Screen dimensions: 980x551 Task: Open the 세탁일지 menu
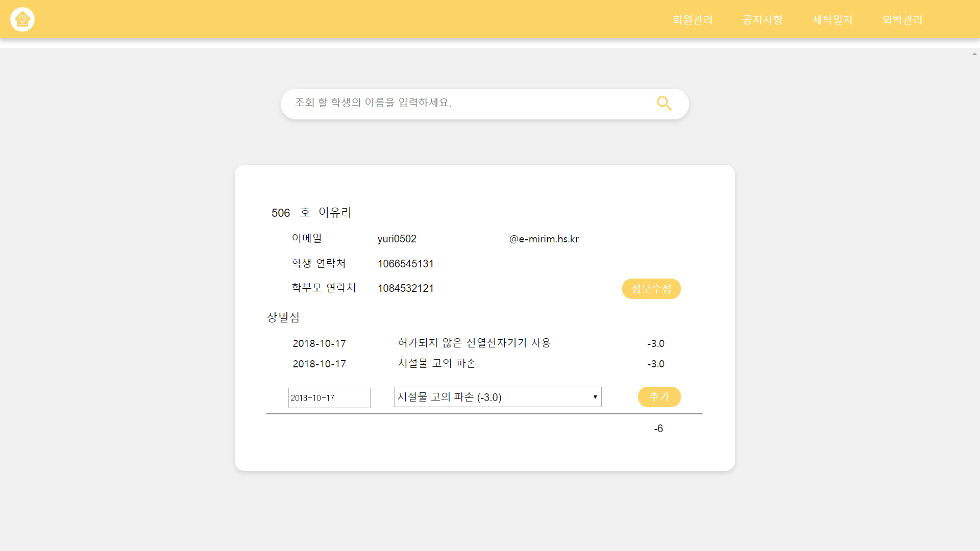click(x=832, y=20)
